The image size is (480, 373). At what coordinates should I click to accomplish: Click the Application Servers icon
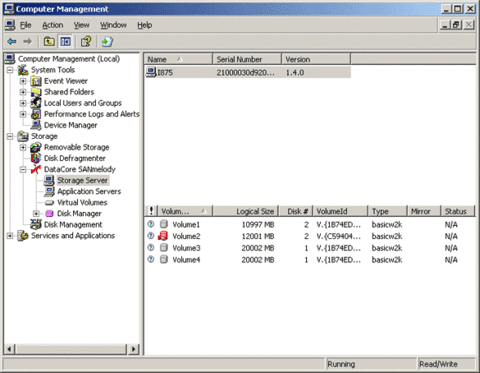tap(49, 191)
